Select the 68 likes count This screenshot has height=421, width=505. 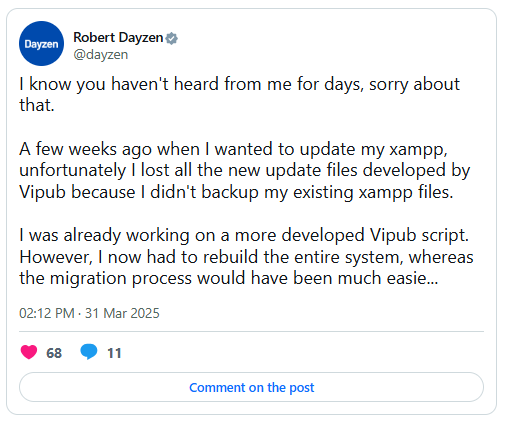pyautogui.click(x=54, y=353)
